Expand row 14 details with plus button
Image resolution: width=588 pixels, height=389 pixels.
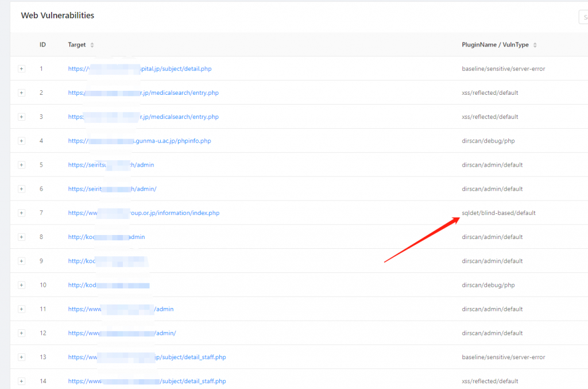[x=21, y=381]
